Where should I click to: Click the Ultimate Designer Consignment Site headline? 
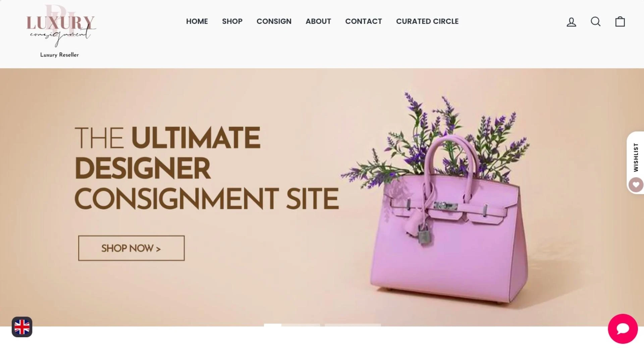point(207,168)
